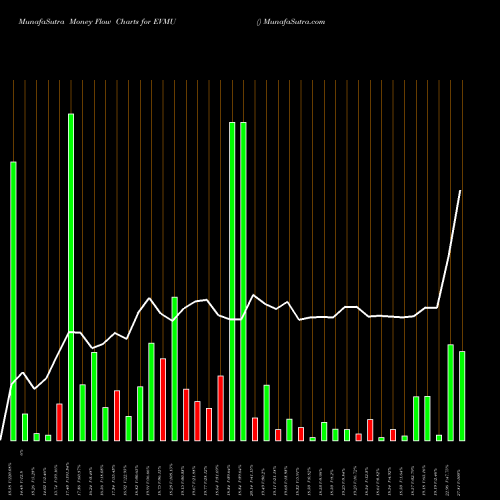500x500 pixels.
Task: Select the right bar of the twin tall green pair
Action: tap(243, 281)
